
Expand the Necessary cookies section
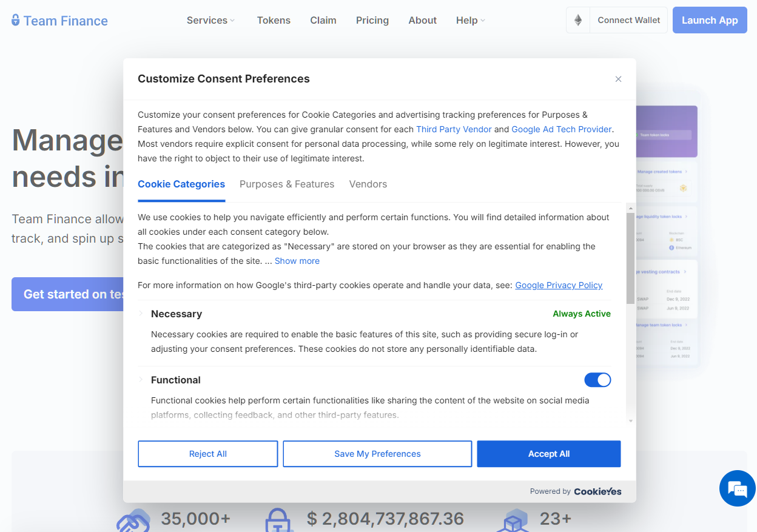click(x=141, y=314)
